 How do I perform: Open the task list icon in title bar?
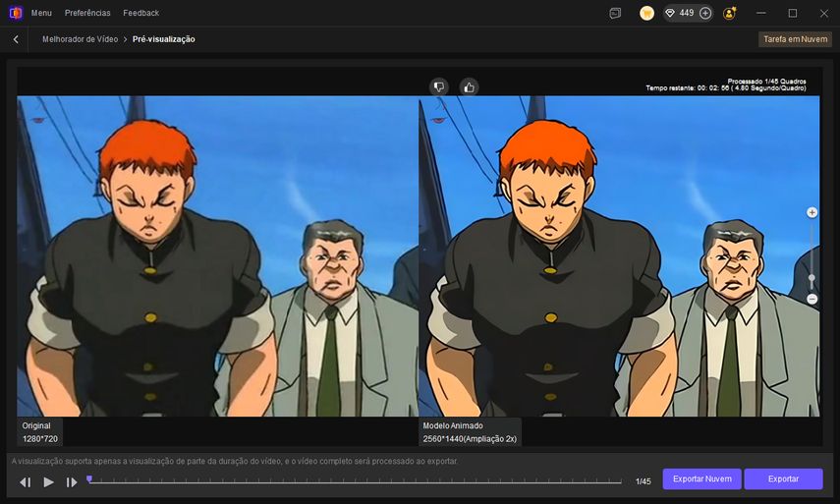click(615, 14)
